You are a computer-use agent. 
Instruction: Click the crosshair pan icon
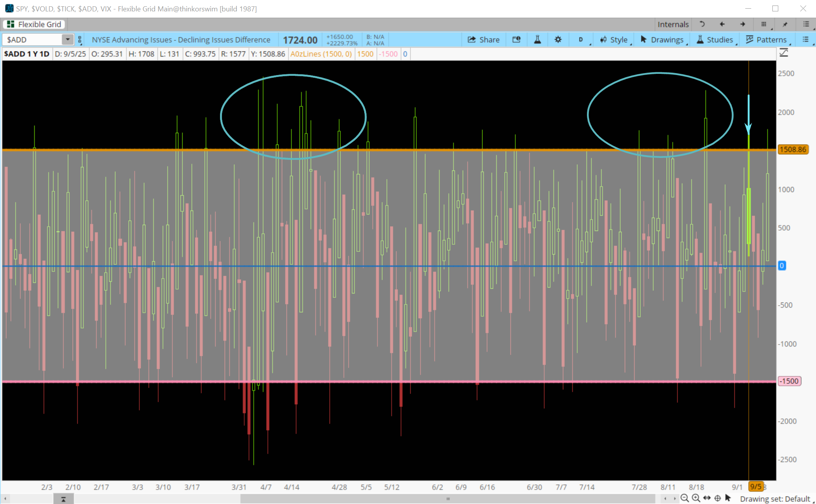click(717, 498)
